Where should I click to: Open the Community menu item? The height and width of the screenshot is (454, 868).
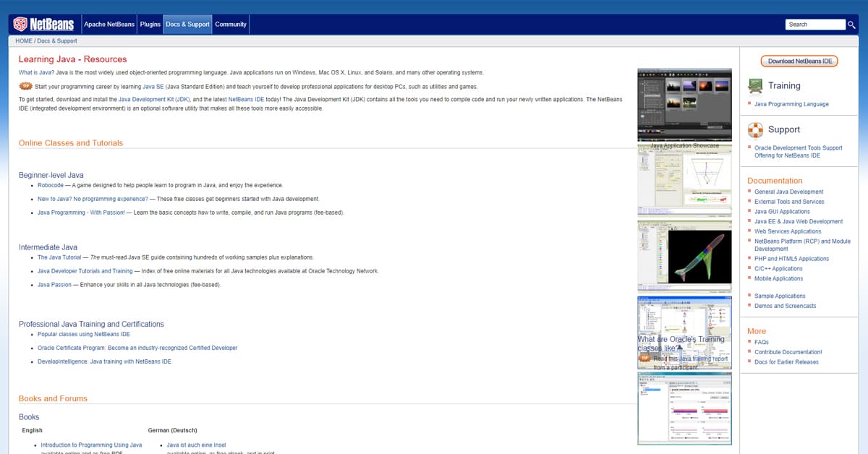(x=231, y=25)
